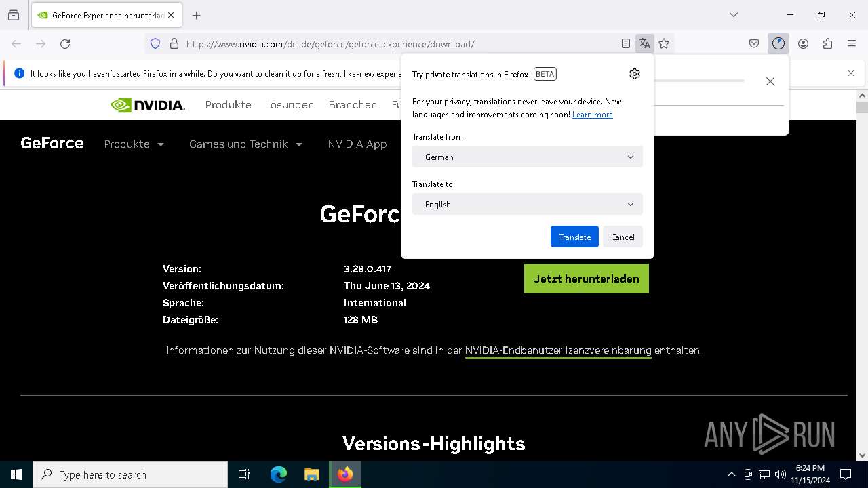Click the release date Thu June 13, 2024
This screenshot has width=868, height=488.
[x=387, y=286]
